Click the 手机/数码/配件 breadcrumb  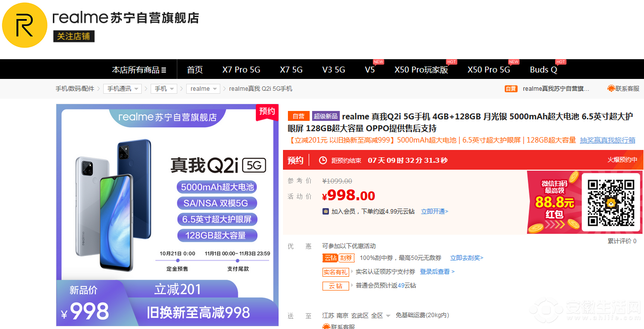pos(75,89)
